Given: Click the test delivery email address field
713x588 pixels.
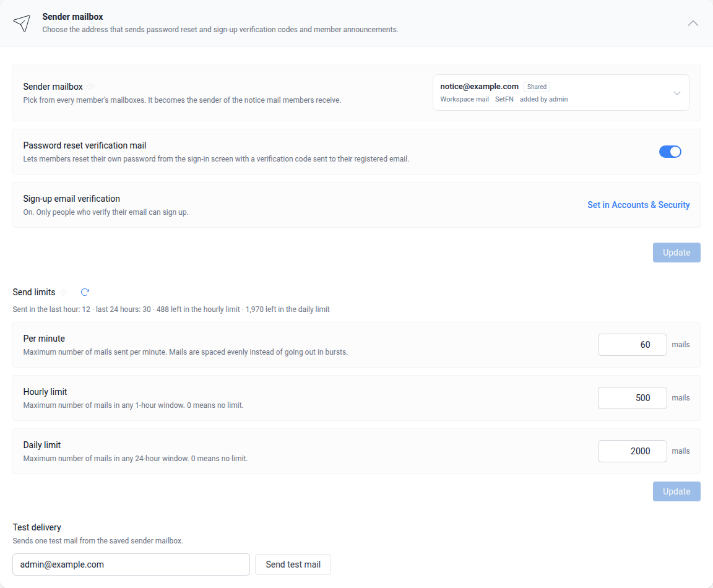Looking at the screenshot, I should tap(131, 564).
